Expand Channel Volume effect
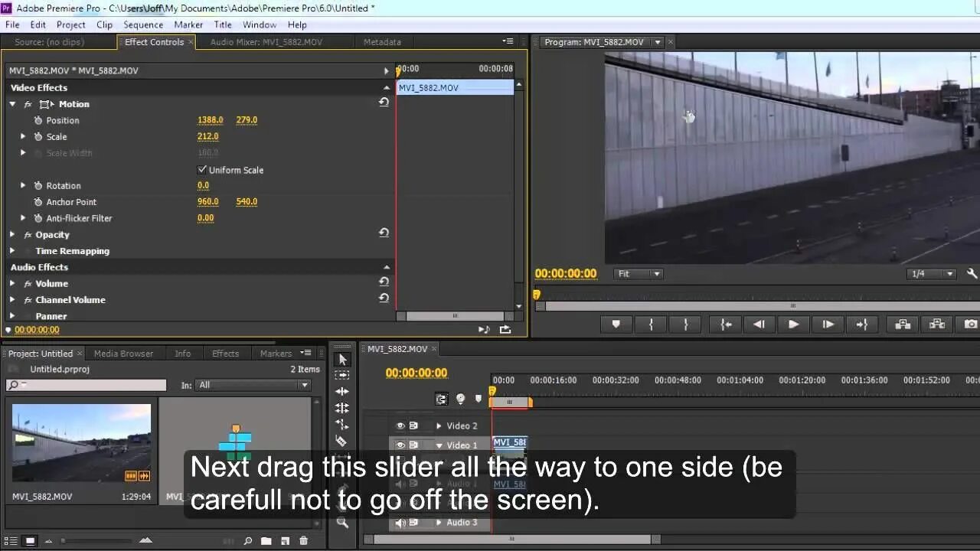 (x=12, y=300)
